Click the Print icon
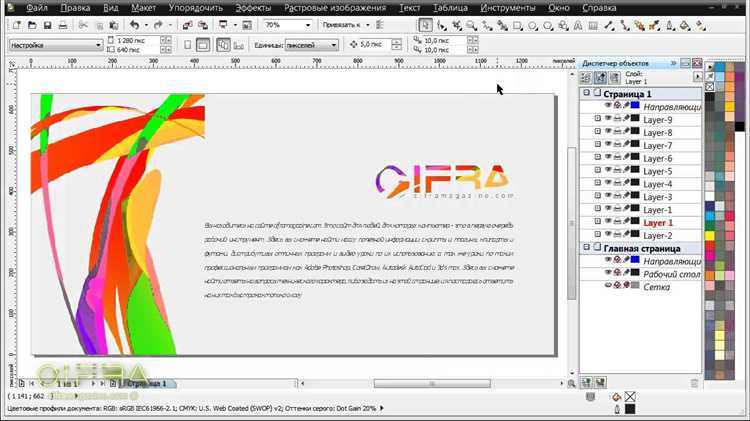This screenshot has width=750, height=421. 63,25
